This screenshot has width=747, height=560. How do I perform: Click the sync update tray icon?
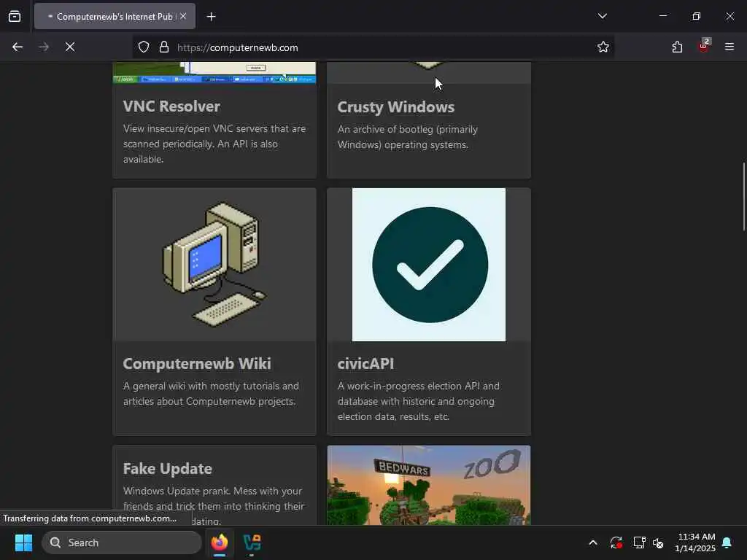(x=616, y=542)
